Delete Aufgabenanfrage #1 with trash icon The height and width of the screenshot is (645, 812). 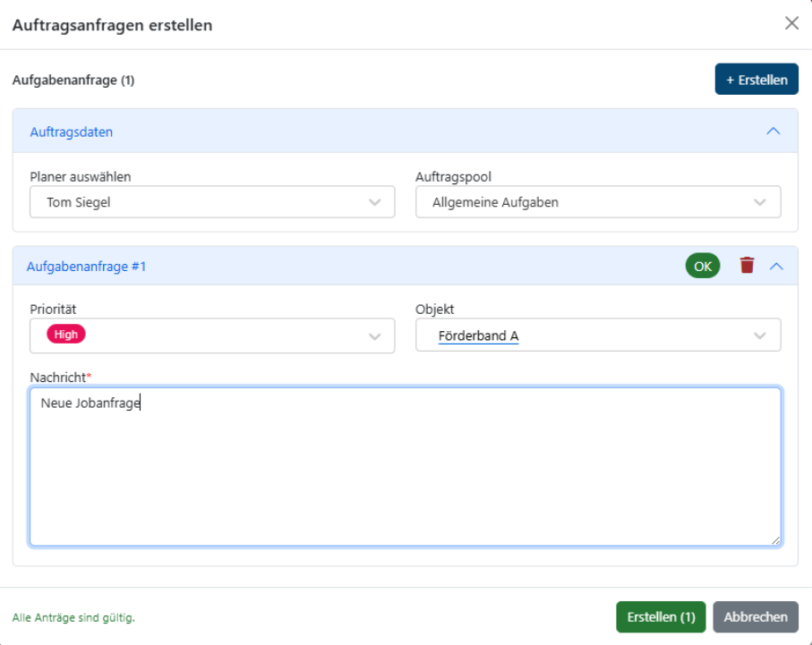[x=747, y=266]
